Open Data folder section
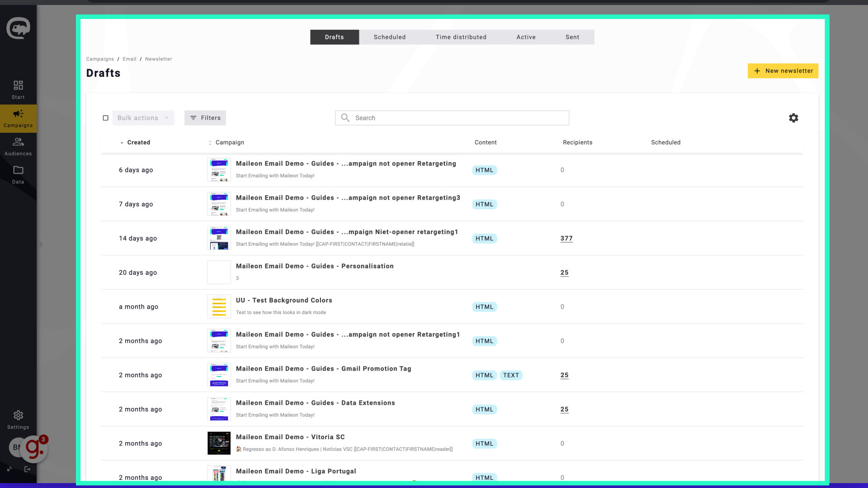This screenshot has width=868, height=488. click(x=18, y=175)
